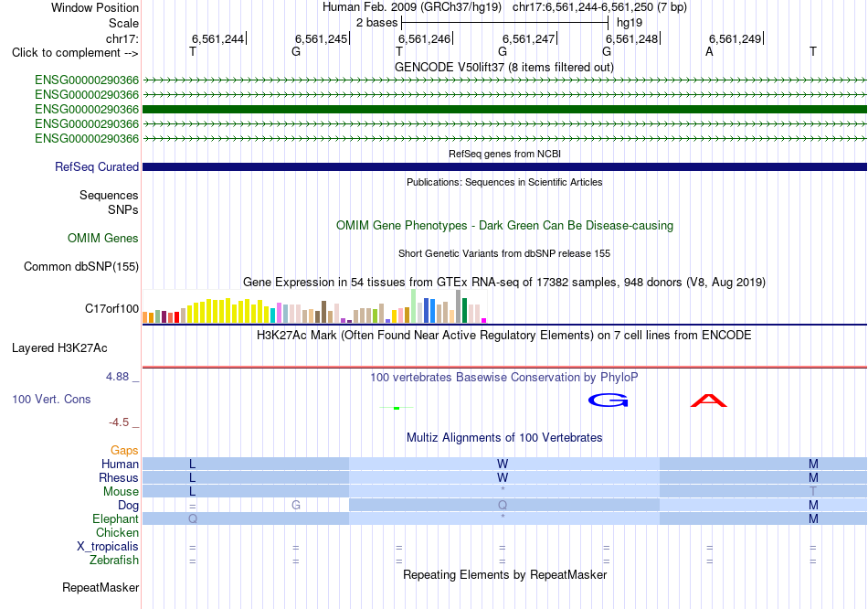Open 'Multiz Alignments of 100 Vertebrates' title
This screenshot has width=868, height=609.
(504, 438)
